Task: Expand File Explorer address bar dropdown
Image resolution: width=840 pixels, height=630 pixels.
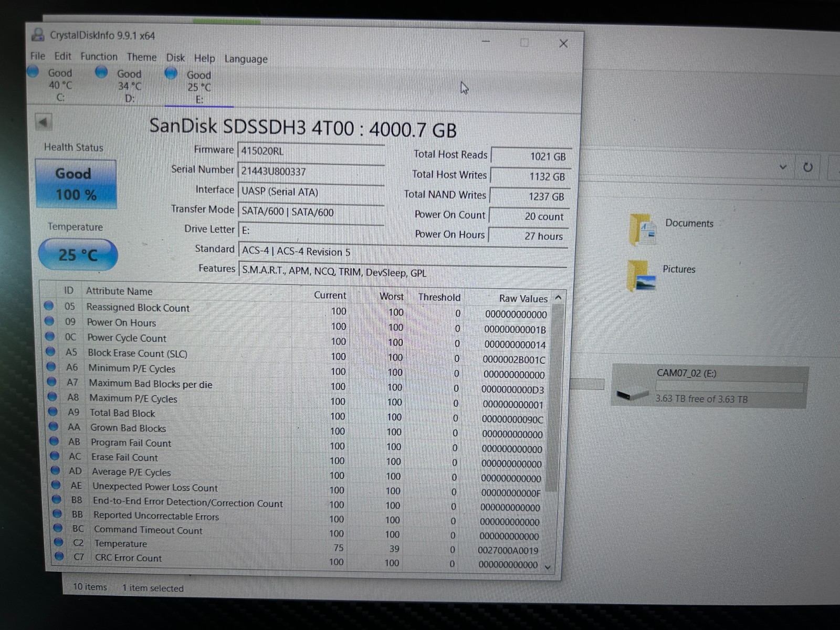Action: 783,167
